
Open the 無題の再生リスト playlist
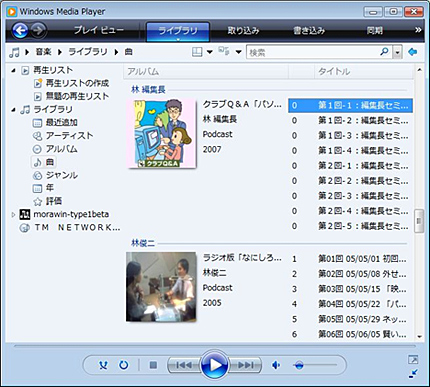pos(77,96)
